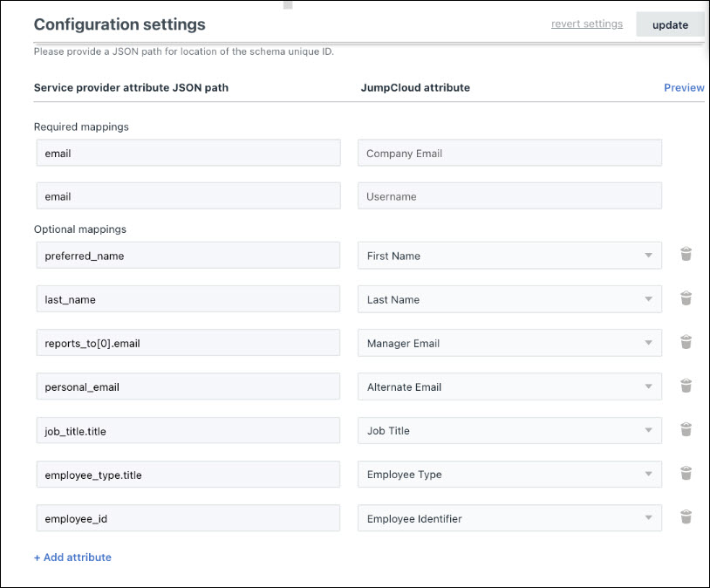Open the Job Title attribute dropdown
The width and height of the screenshot is (710, 588).
pyautogui.click(x=509, y=430)
